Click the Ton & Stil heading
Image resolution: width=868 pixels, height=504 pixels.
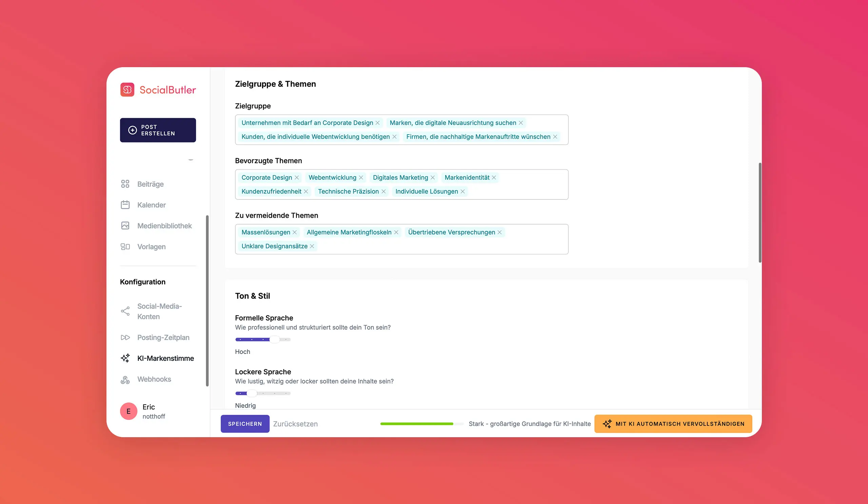253,296
